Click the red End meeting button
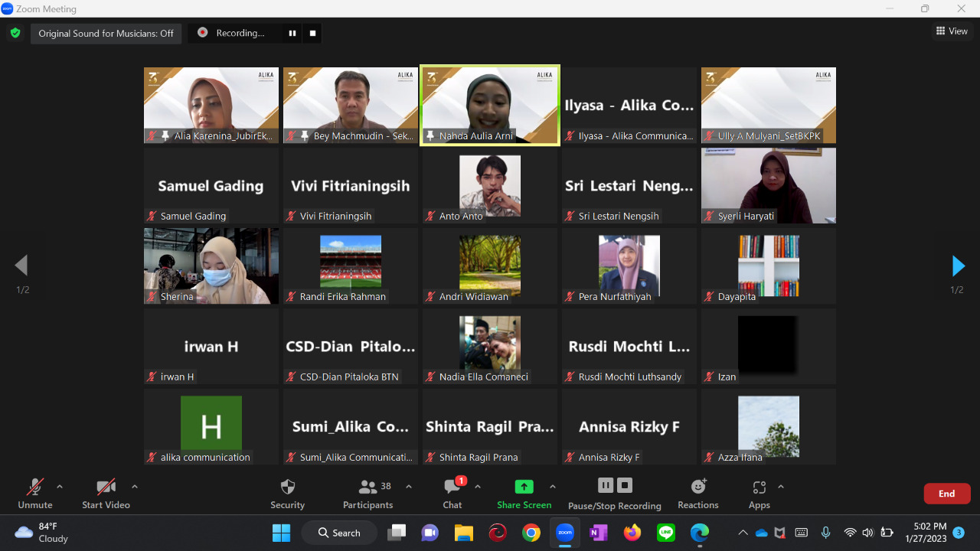 click(x=946, y=494)
